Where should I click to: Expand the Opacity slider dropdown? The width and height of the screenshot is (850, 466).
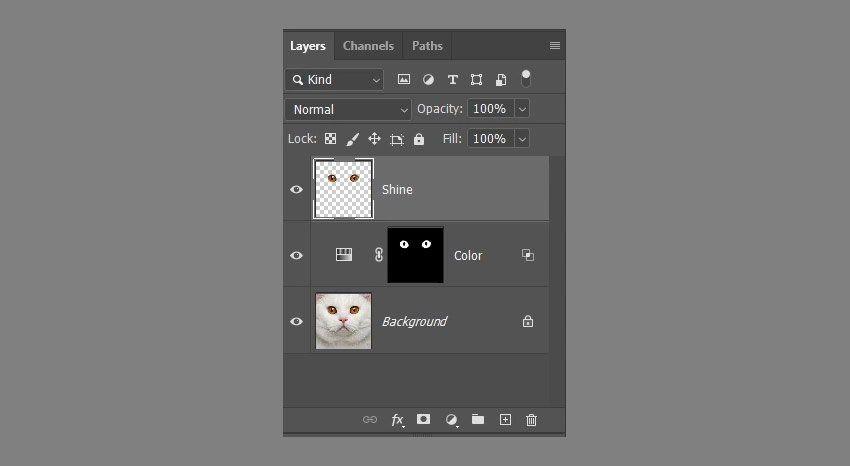(522, 109)
